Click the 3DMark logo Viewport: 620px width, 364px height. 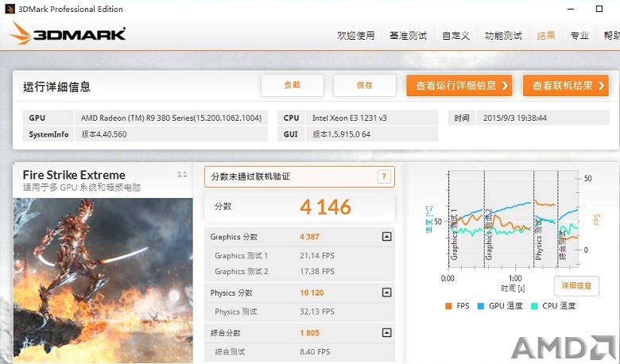[x=68, y=33]
